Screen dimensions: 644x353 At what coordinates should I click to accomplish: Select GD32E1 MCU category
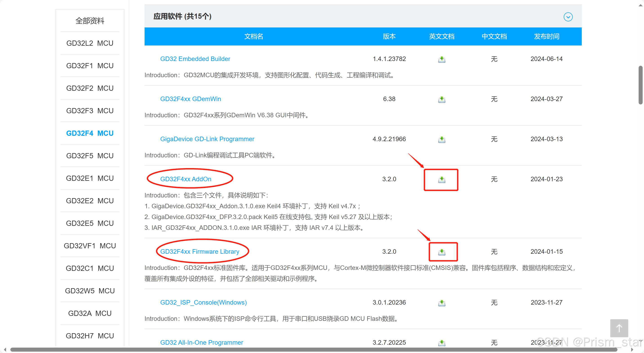click(x=90, y=178)
